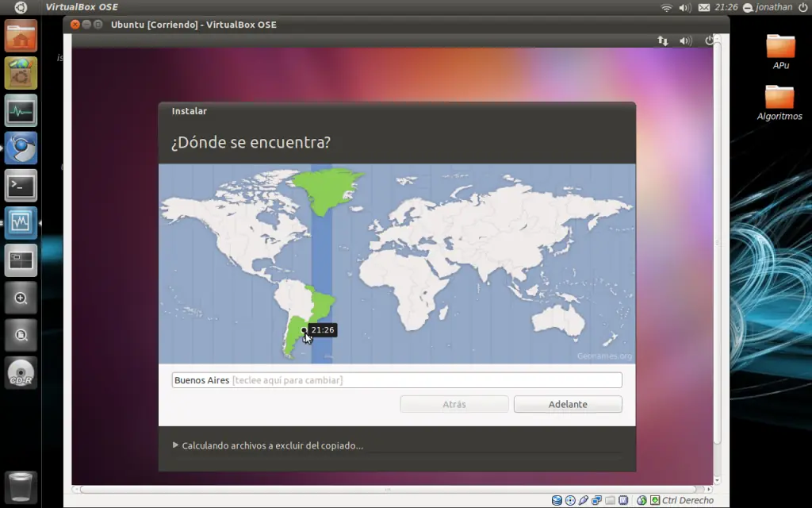812x508 pixels.
Task: Click the guest sound indicator
Action: [x=686, y=40]
